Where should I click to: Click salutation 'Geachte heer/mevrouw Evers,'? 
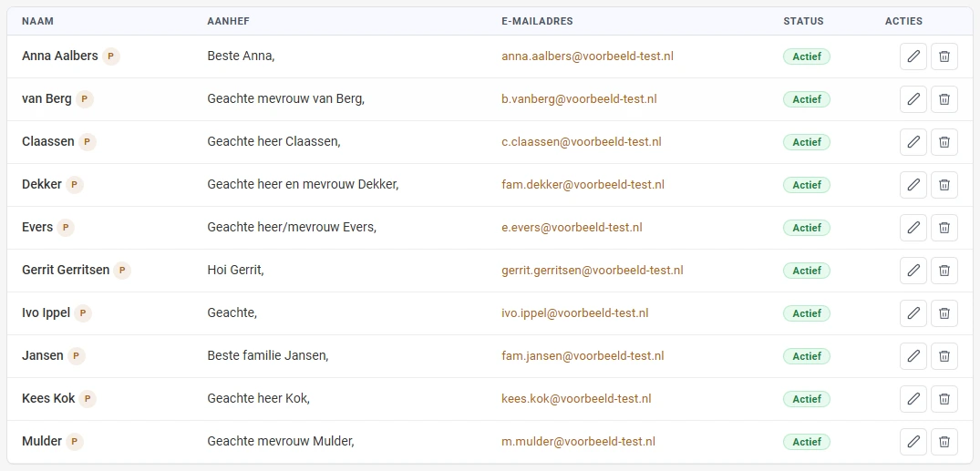click(x=292, y=228)
